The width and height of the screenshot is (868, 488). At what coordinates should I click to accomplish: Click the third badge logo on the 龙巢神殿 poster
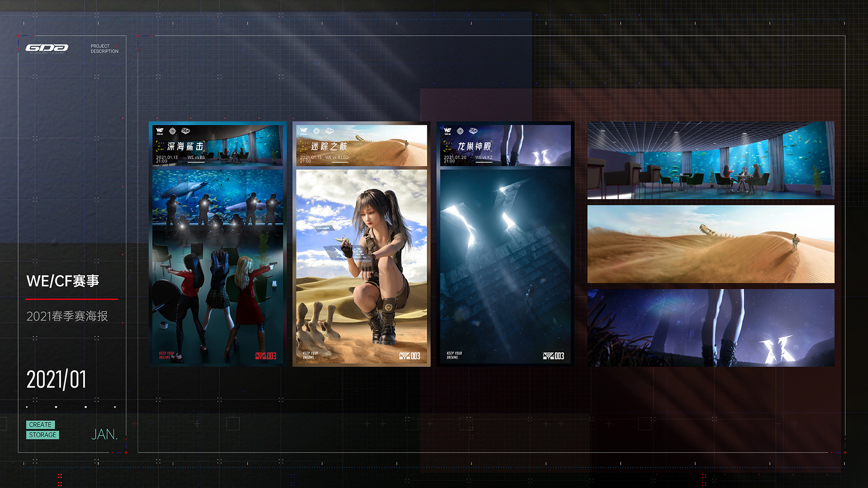click(x=473, y=131)
